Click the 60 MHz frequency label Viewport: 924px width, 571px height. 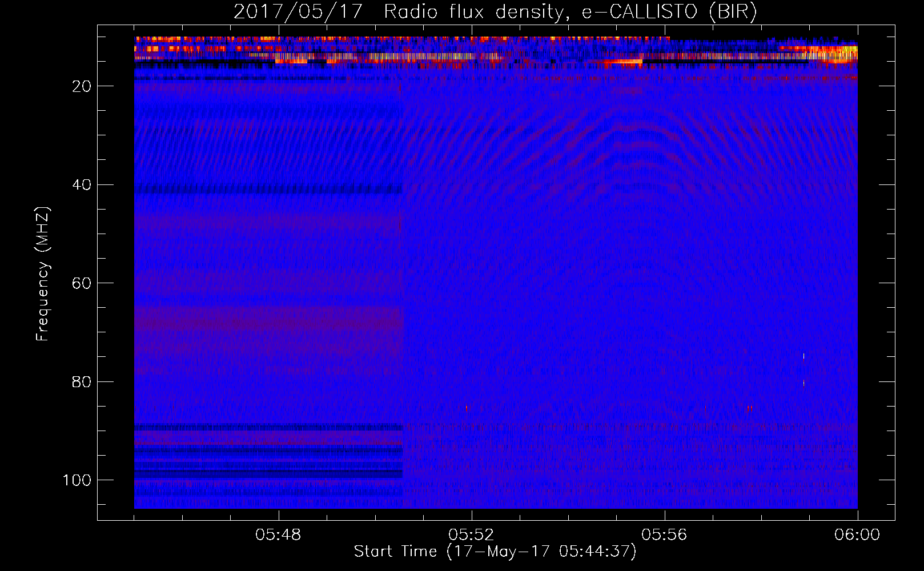click(82, 283)
